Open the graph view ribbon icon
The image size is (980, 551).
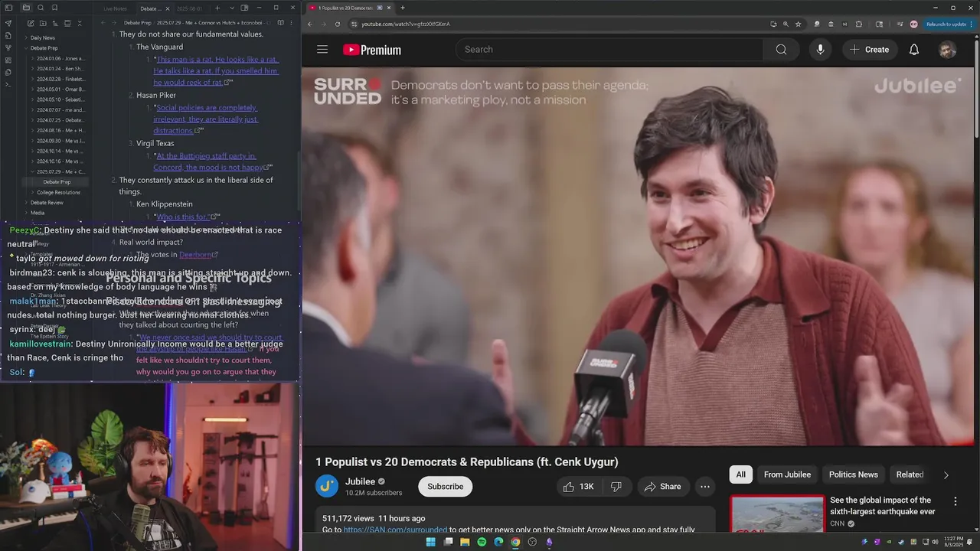pos(8,47)
